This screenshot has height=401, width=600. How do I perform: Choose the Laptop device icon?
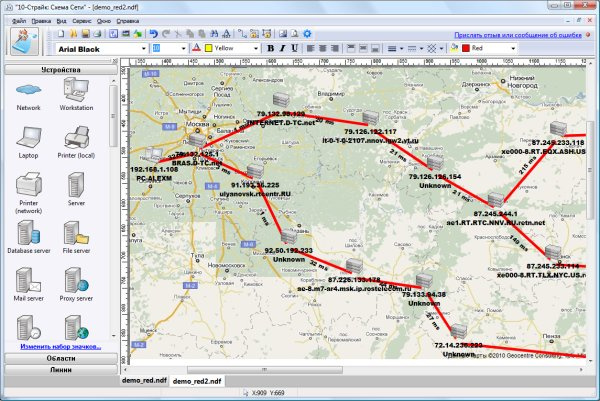pos(28,138)
